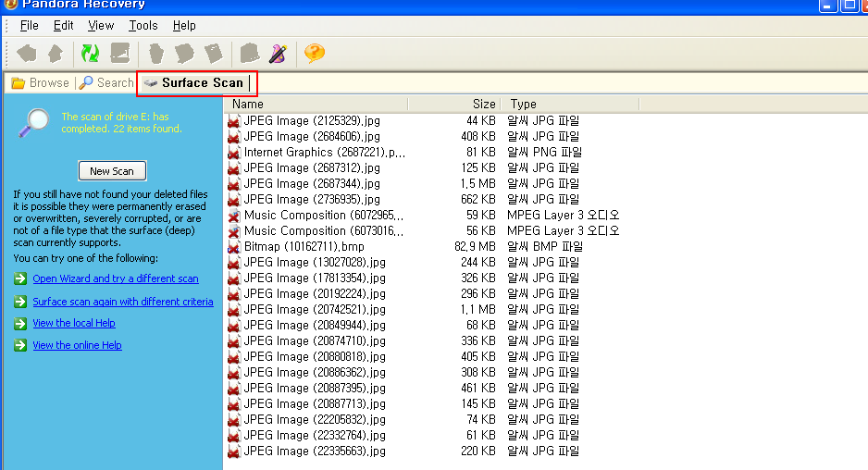Open the Tools menu
Screen dimensions: 868x470
(143, 26)
